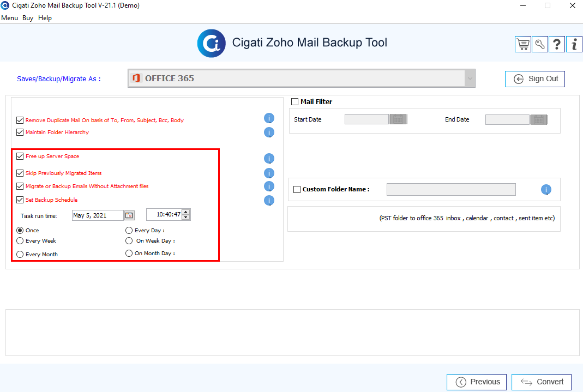Select the Every Month radio button
This screenshot has height=392, width=583.
point(20,255)
